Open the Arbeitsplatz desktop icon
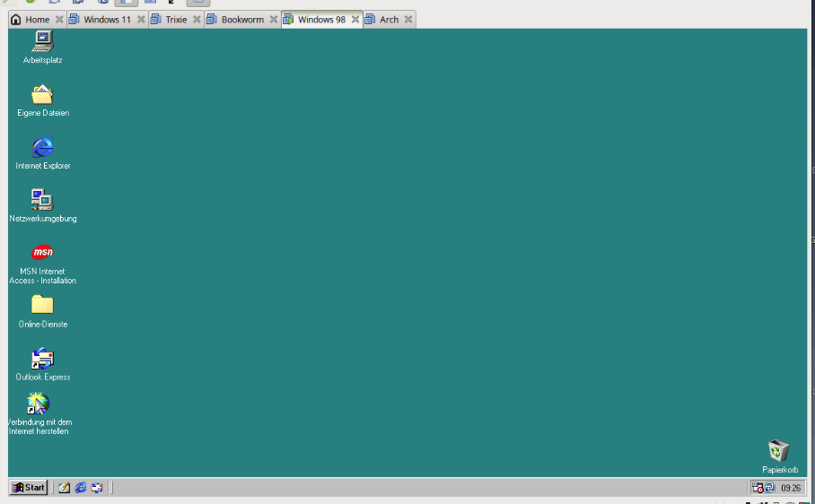815x504 pixels. 42,41
